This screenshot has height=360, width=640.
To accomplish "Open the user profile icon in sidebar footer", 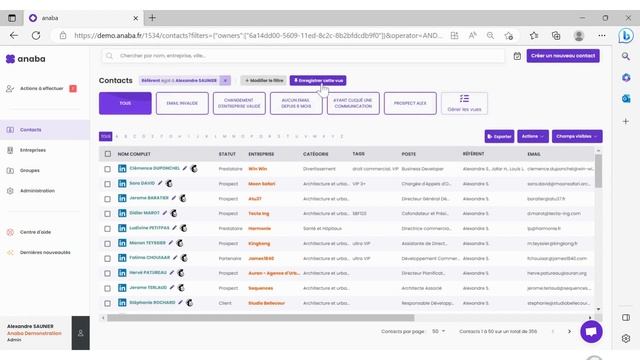I will [81, 333].
